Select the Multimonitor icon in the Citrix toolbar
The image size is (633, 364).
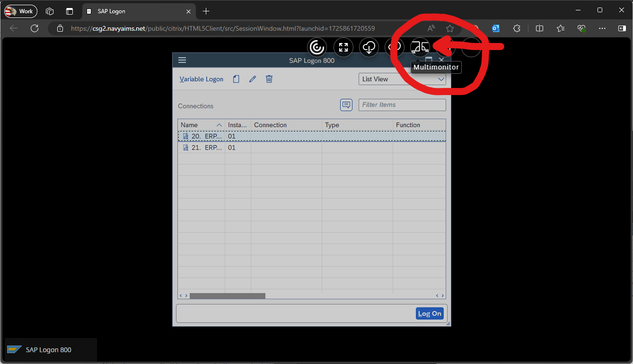pos(420,47)
